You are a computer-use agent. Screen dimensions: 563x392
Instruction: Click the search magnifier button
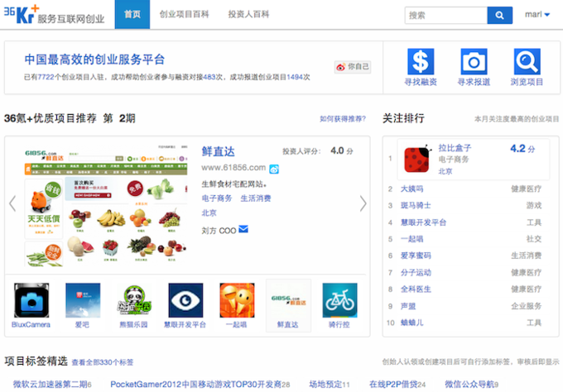499,16
